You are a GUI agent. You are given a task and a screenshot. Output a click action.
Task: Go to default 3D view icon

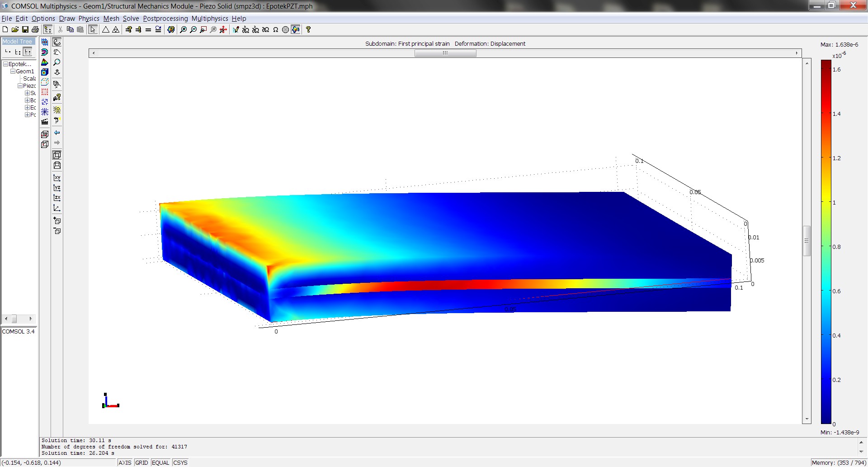(57, 208)
